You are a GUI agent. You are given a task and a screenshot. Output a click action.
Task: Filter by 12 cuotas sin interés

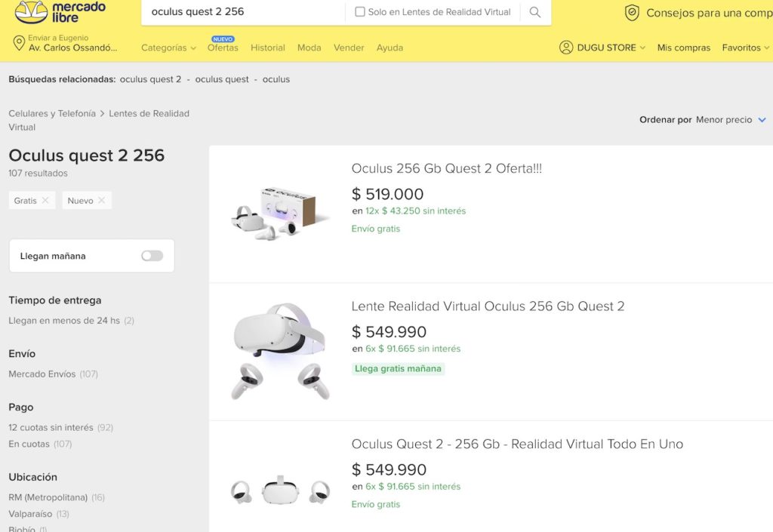tap(51, 427)
